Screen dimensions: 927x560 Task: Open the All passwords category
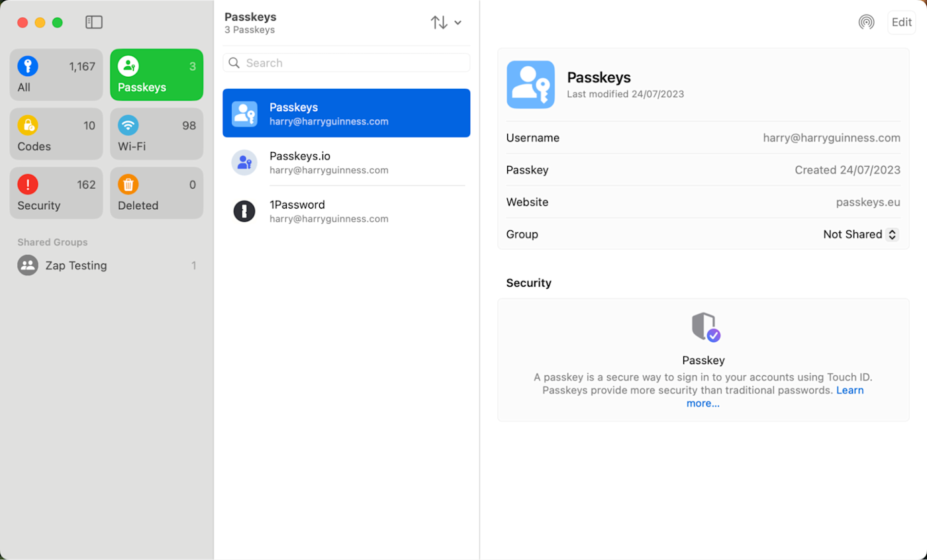[56, 75]
